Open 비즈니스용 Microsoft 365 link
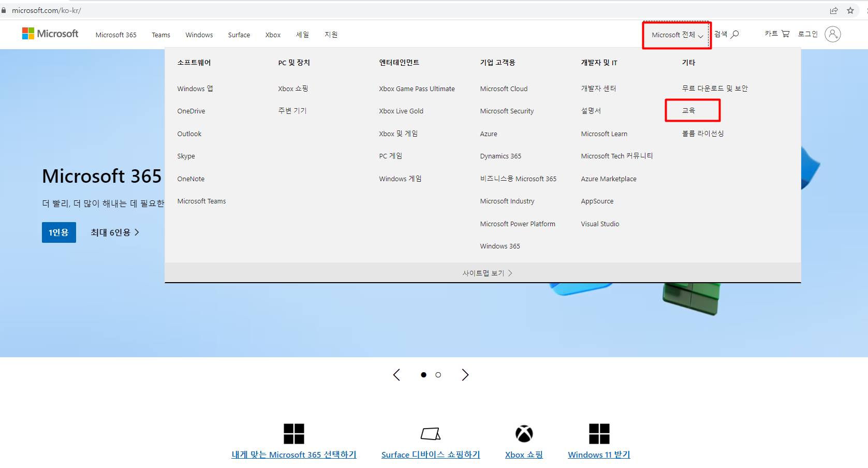 pos(518,179)
